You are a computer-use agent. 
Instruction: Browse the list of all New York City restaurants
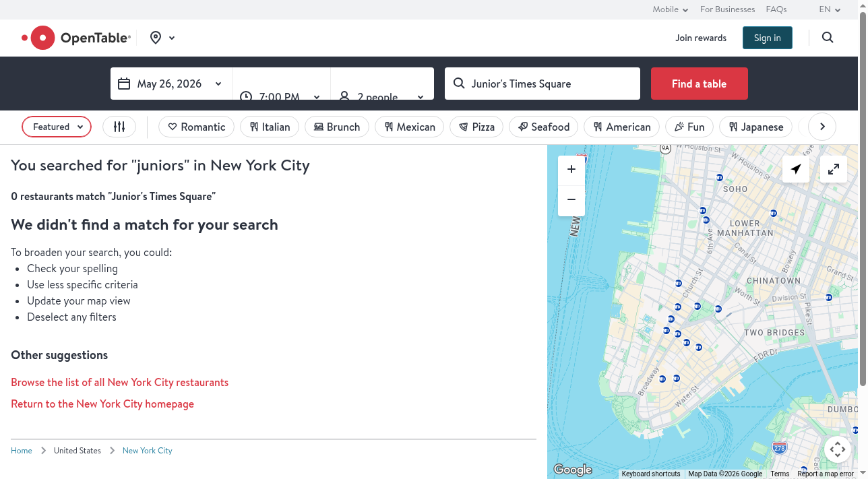(x=120, y=383)
